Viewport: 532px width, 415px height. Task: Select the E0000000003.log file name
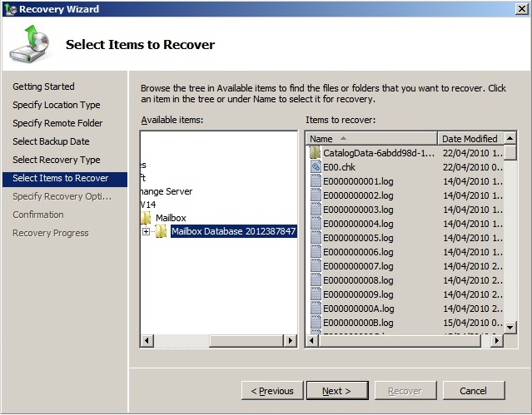click(358, 210)
